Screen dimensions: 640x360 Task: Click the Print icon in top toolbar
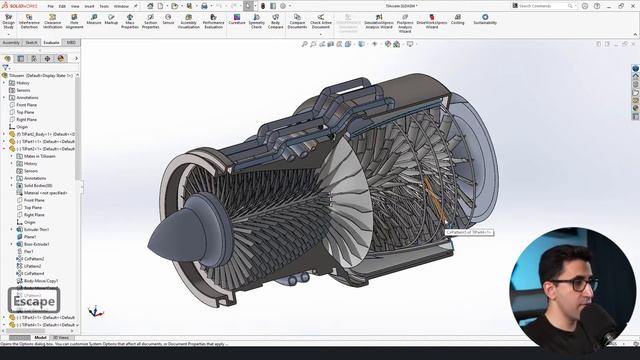204,6
